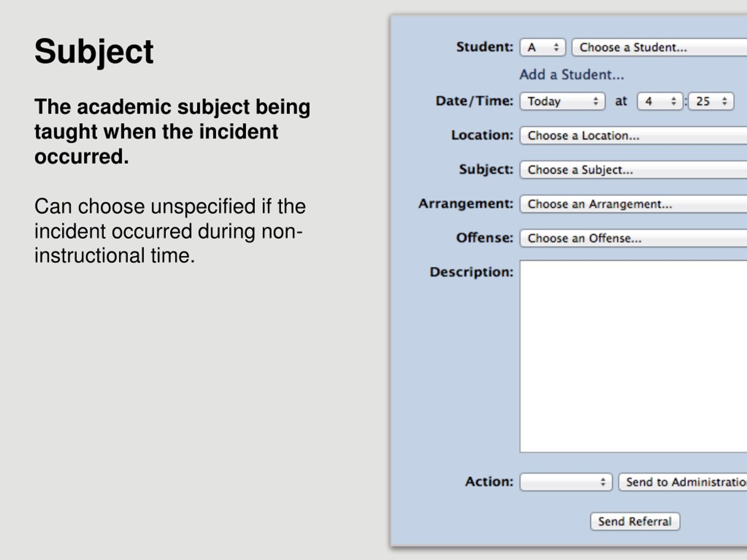
Task: Click the arrows on the A dropdown
Action: [556, 47]
